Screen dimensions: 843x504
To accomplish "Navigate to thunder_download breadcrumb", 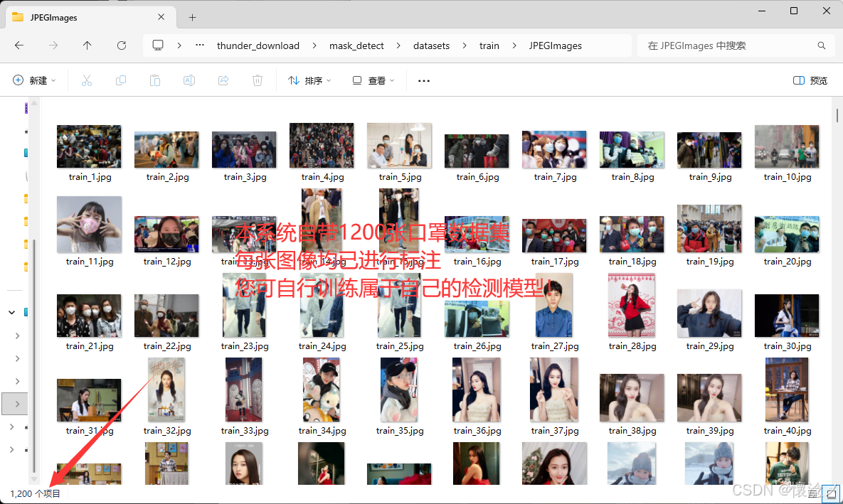I will 258,45.
